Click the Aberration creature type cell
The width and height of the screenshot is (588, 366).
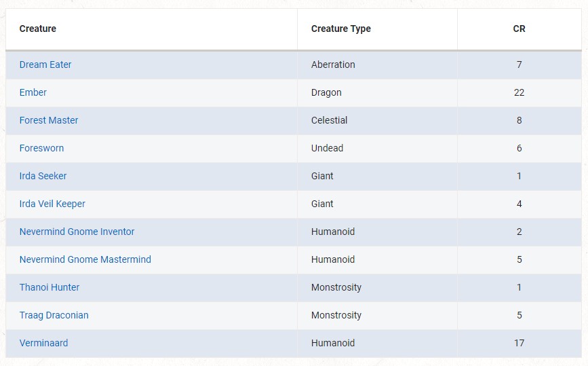coord(333,65)
